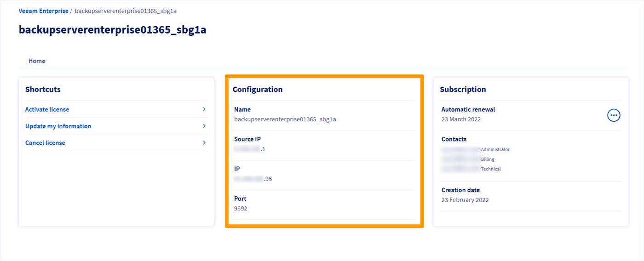644x261 pixels.
Task: Select the Name value in Configuration
Action: 285,119
